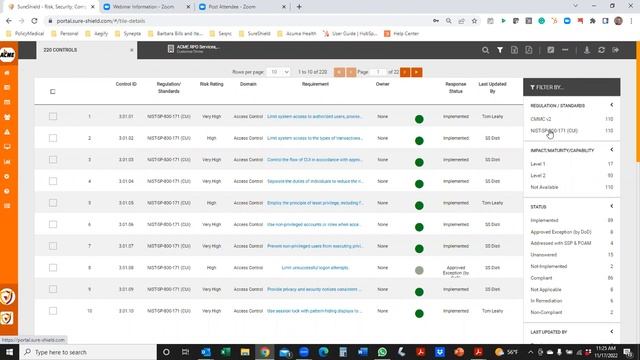Open Chrome extensions puzzle icon
Image resolution: width=640 pixels, height=360 pixels.
[593, 21]
